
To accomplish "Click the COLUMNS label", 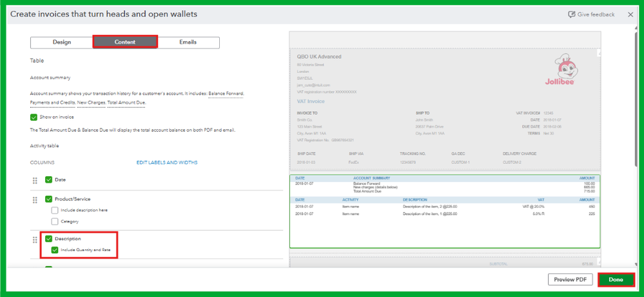I will click(x=43, y=163).
